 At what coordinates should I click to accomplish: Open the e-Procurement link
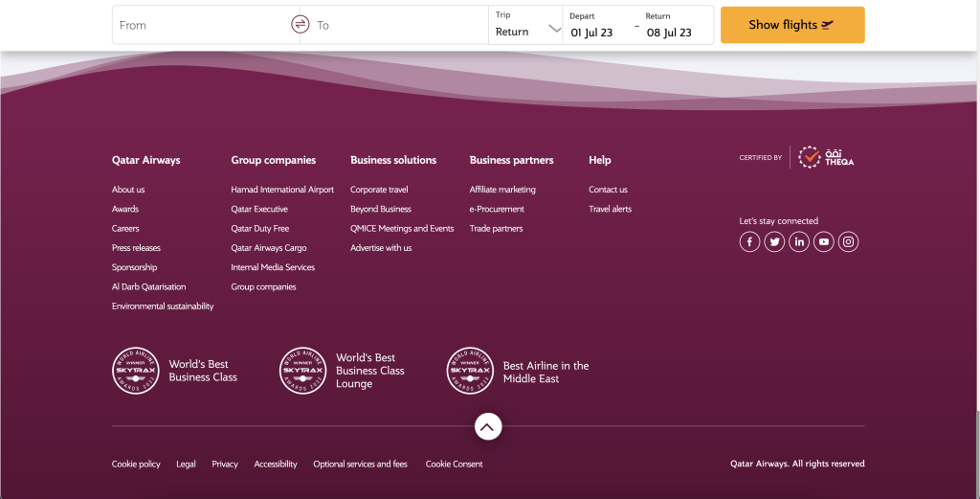[x=497, y=209]
